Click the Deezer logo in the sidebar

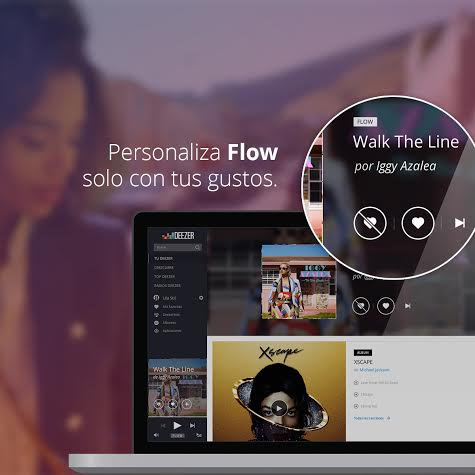[x=178, y=236]
